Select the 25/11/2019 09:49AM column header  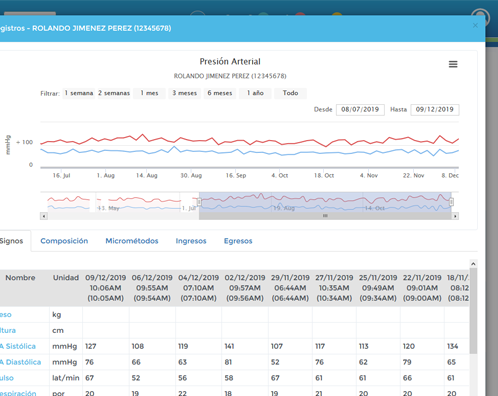point(378,288)
